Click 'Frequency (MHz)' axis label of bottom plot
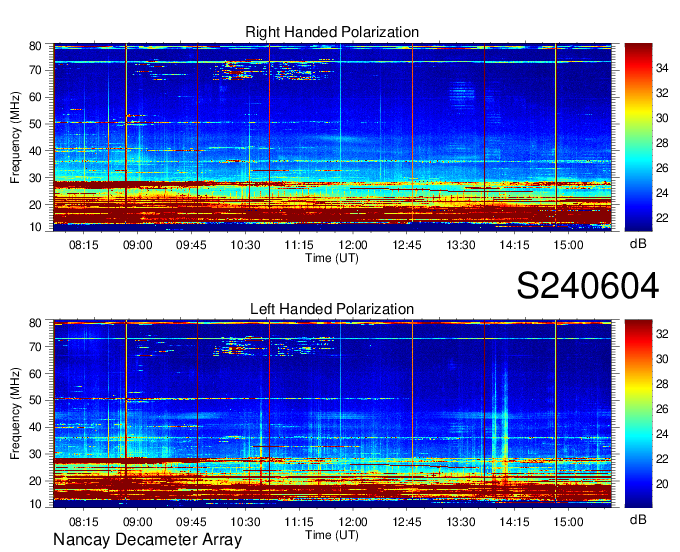Screen dimensions: 680x552 tap(15, 414)
